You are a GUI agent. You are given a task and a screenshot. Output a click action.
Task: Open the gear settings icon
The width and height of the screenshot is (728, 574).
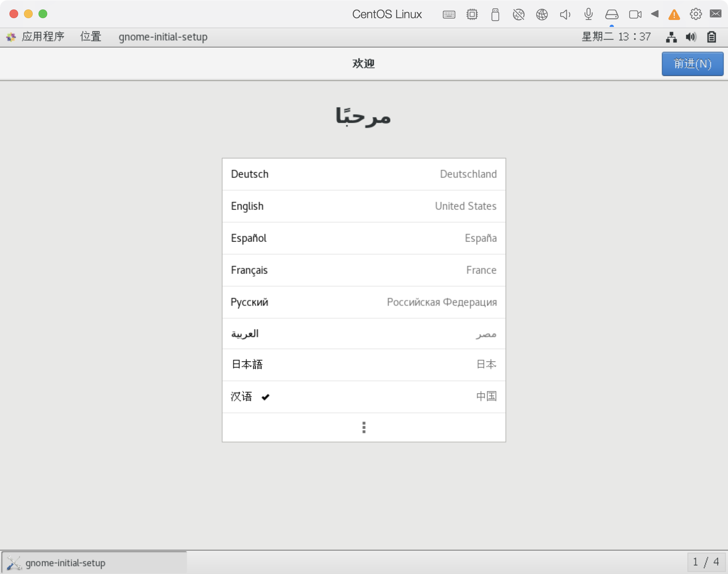tap(696, 14)
